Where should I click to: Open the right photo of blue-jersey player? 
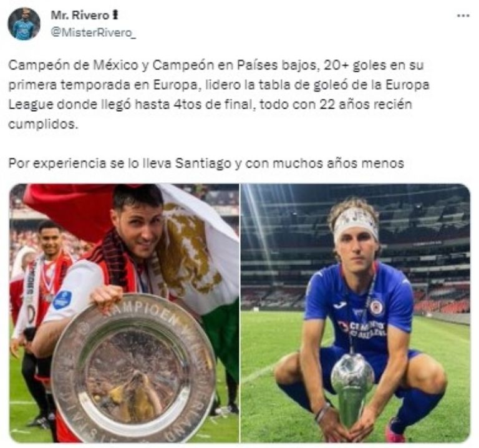pyautogui.click(x=356, y=313)
